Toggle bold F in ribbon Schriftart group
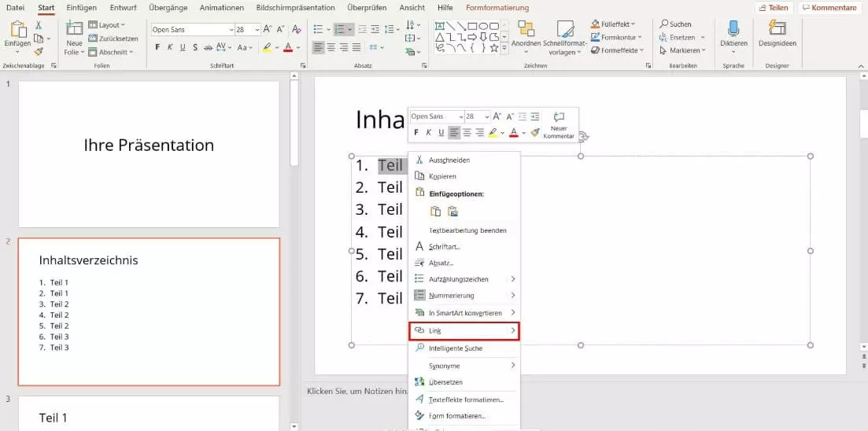This screenshot has height=431, width=868. [157, 47]
